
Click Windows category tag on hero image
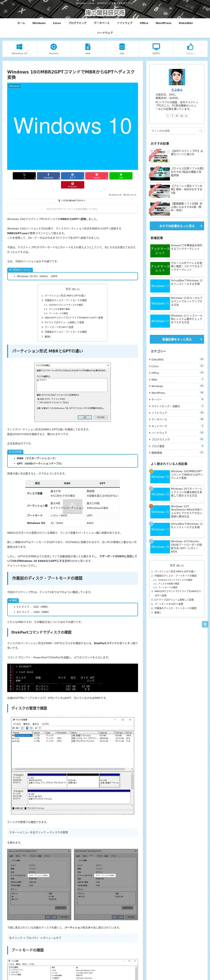[x=15, y=86]
